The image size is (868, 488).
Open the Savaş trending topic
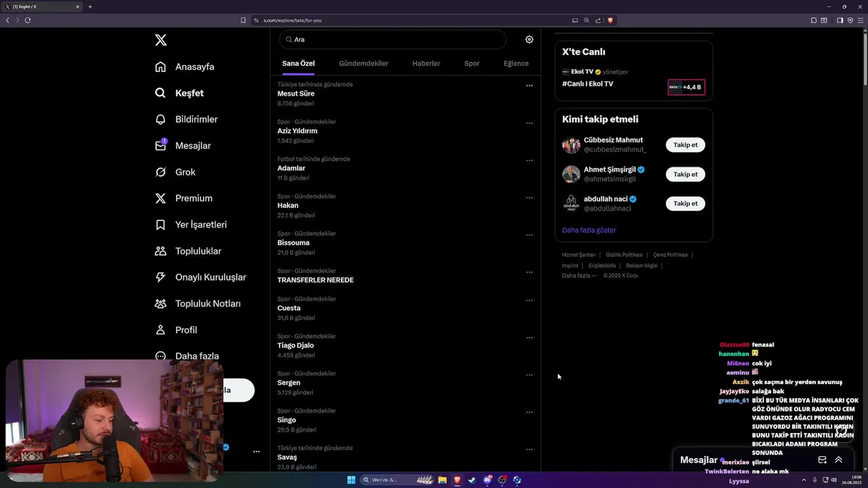(x=287, y=457)
